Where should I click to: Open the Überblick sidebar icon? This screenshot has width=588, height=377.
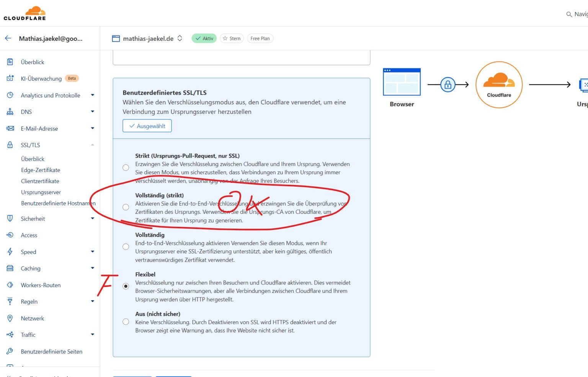10,62
